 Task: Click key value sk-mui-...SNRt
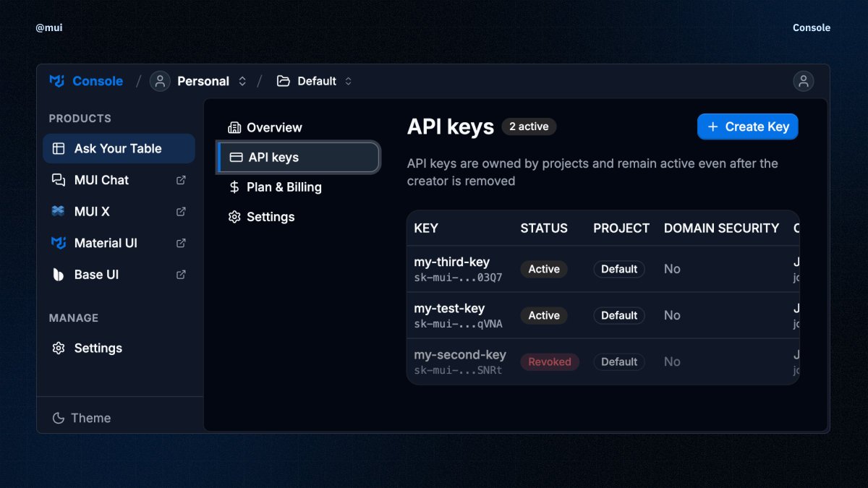(458, 370)
